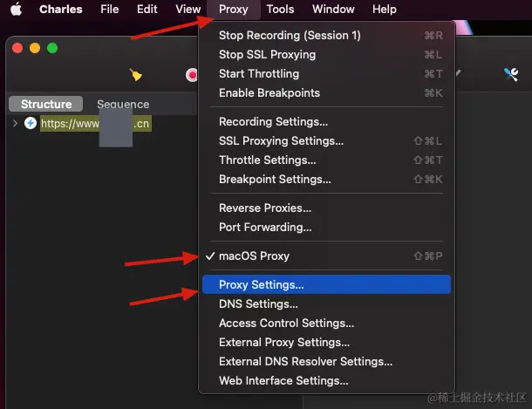Open SSL Proxying Settings...

coord(326,140)
